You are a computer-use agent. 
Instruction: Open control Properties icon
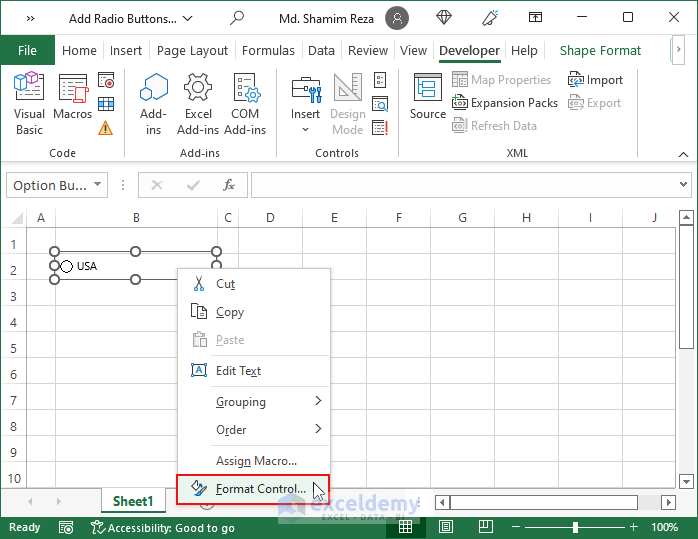click(380, 80)
